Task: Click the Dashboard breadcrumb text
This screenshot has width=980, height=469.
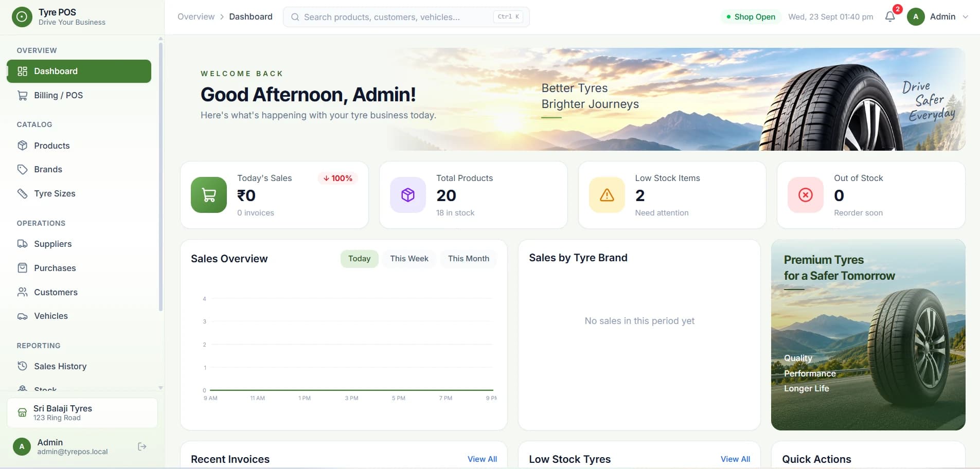Action: pos(251,16)
